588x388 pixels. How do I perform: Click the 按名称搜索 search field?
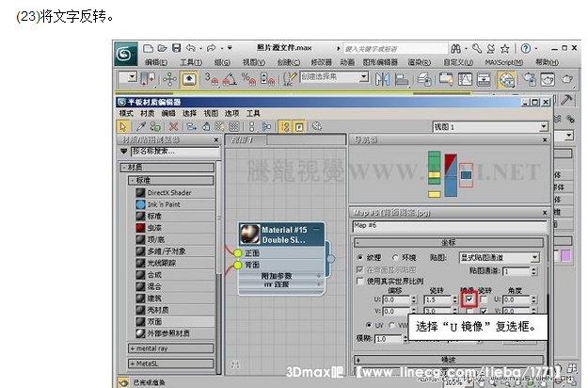coord(175,152)
